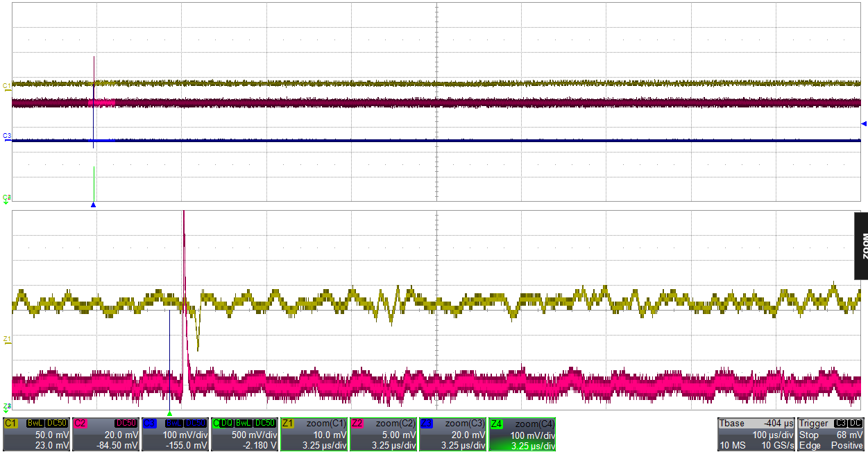The height and width of the screenshot is (452, 868).
Task: Open the C2 channel descriptor box
Action: [x=106, y=434]
